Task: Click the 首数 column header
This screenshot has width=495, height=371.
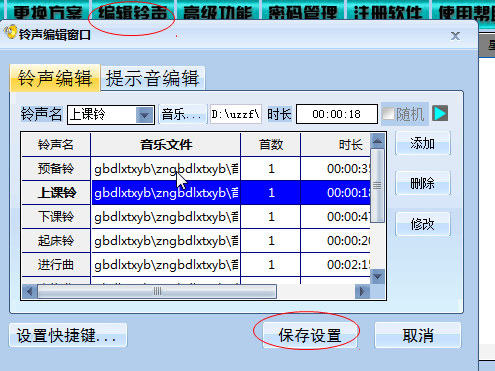Action: 271,145
